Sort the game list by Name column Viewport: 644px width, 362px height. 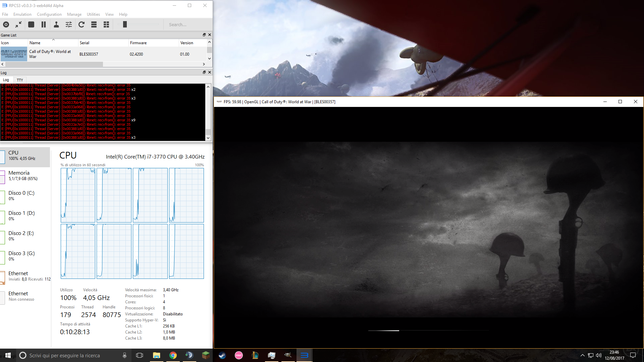(x=35, y=43)
